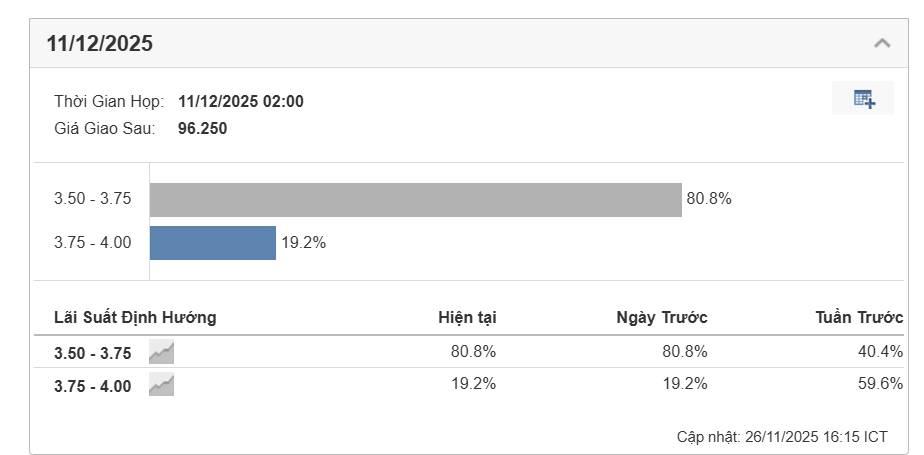Click the bold 3.75 - 4.00 table row label
924x455 pixels.
click(x=92, y=386)
